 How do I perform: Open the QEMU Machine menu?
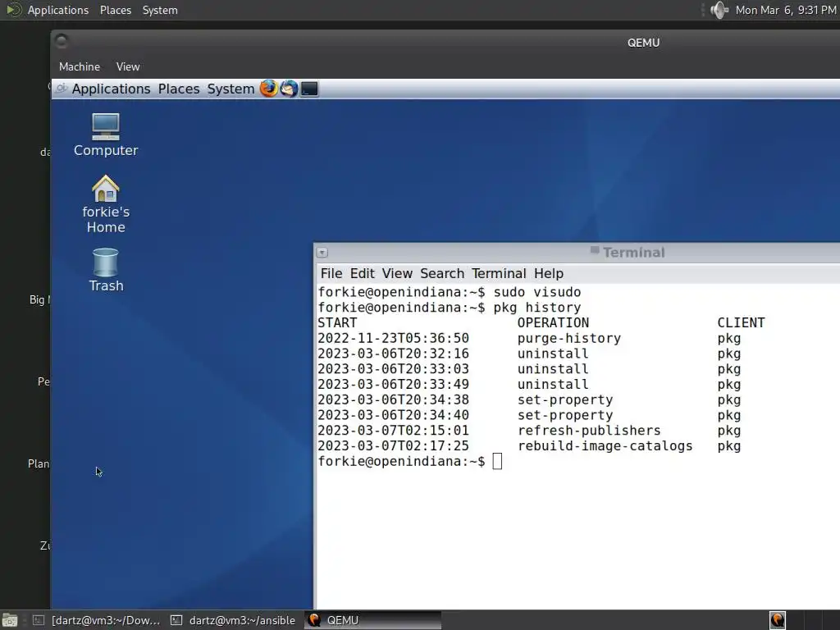pos(80,66)
